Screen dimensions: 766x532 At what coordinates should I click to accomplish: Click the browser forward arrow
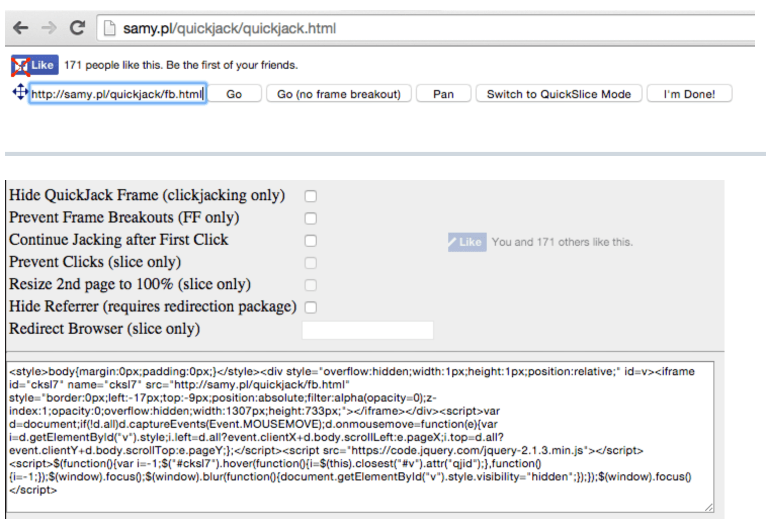pos(49,27)
